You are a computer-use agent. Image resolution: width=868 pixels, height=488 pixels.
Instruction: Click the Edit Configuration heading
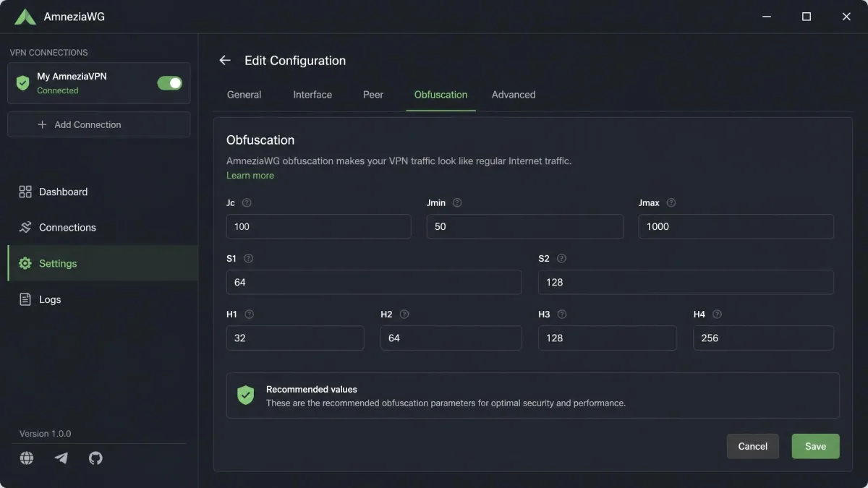click(295, 61)
